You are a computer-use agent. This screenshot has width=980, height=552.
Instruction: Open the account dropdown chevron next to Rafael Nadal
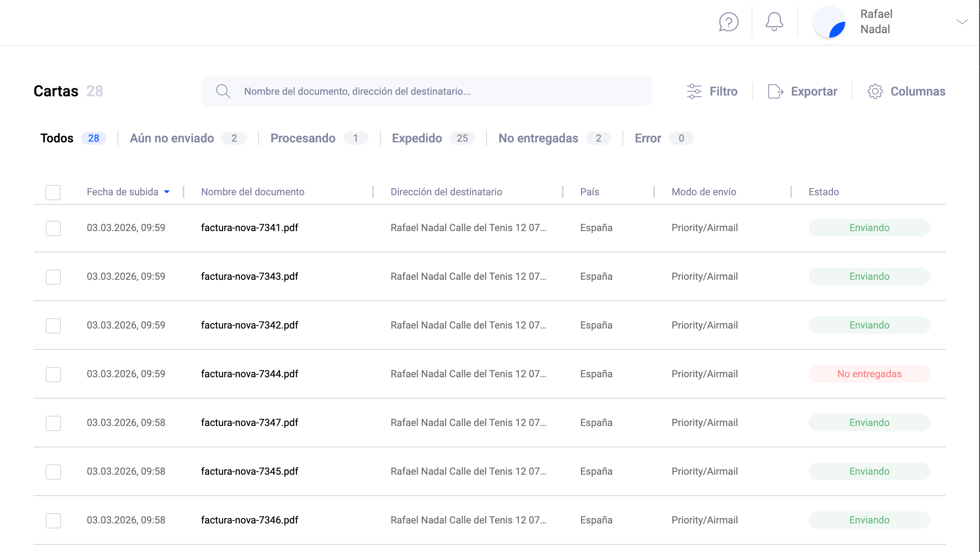962,22
